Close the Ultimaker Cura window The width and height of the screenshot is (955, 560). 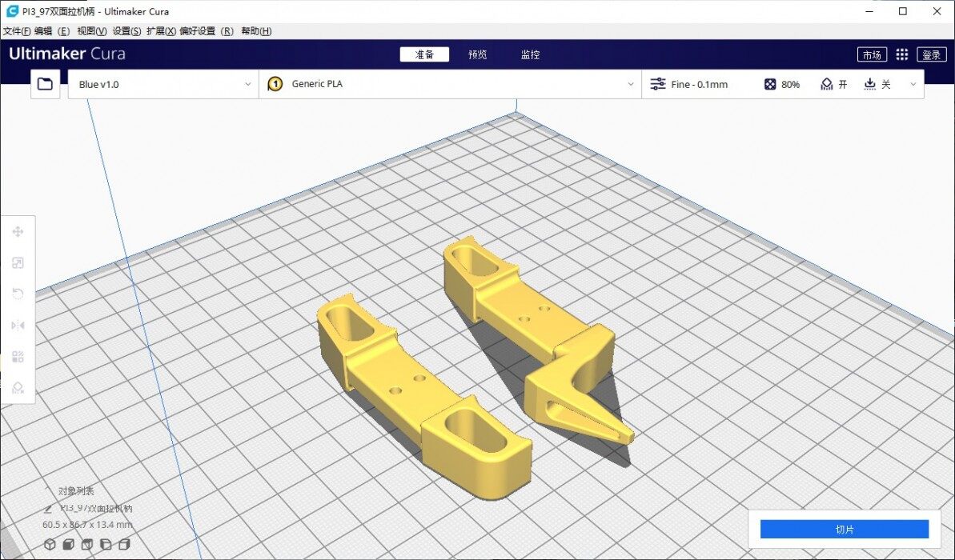[937, 11]
